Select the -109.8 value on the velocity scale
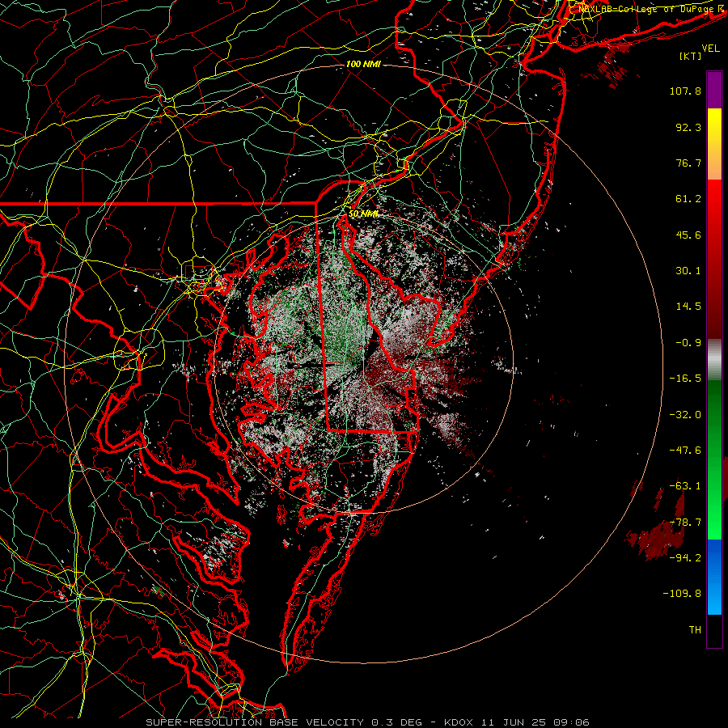The image size is (728, 728). pos(682,594)
